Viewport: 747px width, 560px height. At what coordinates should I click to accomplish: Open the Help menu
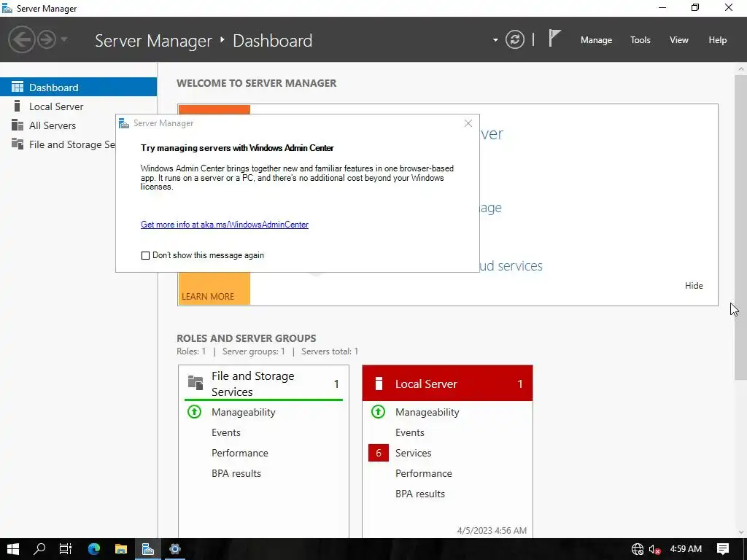tap(718, 40)
